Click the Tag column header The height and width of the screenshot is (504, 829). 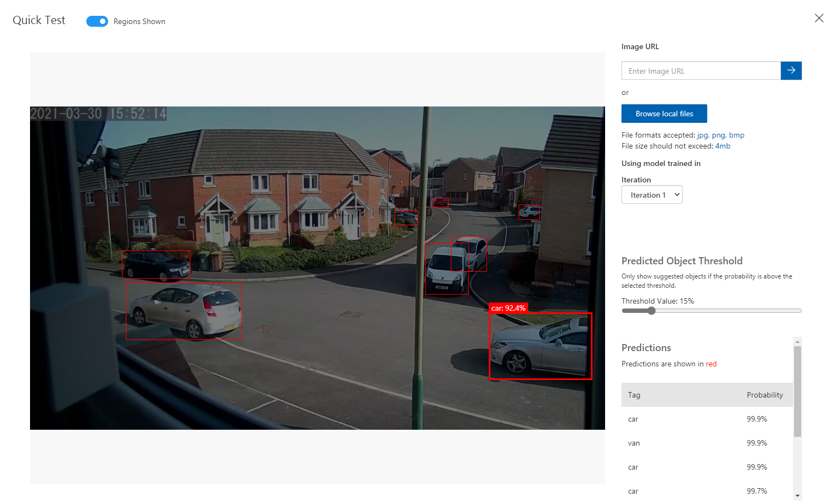(634, 395)
